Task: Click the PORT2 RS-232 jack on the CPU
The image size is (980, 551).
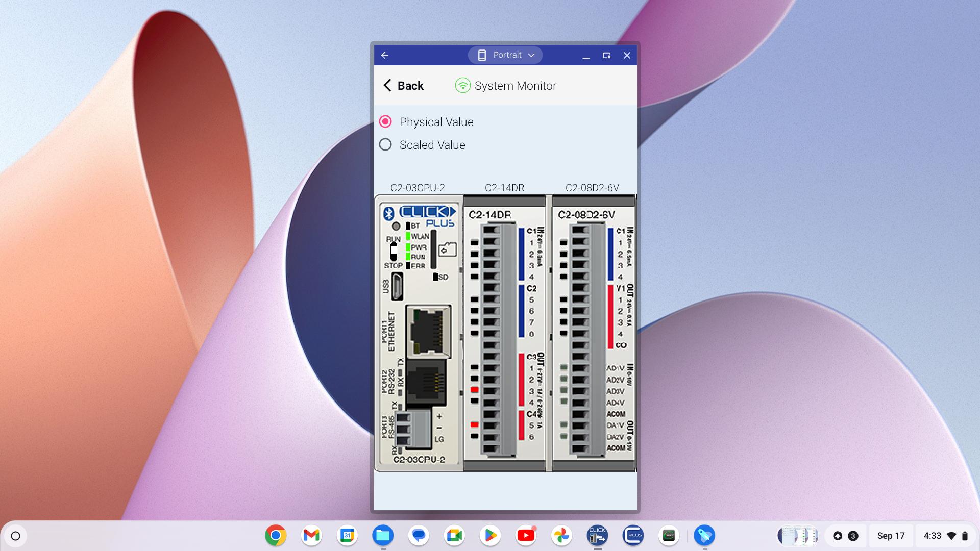Action: (x=426, y=383)
